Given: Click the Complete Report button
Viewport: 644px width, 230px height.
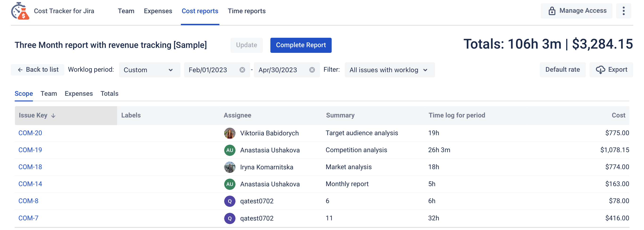Looking at the screenshot, I should [301, 45].
